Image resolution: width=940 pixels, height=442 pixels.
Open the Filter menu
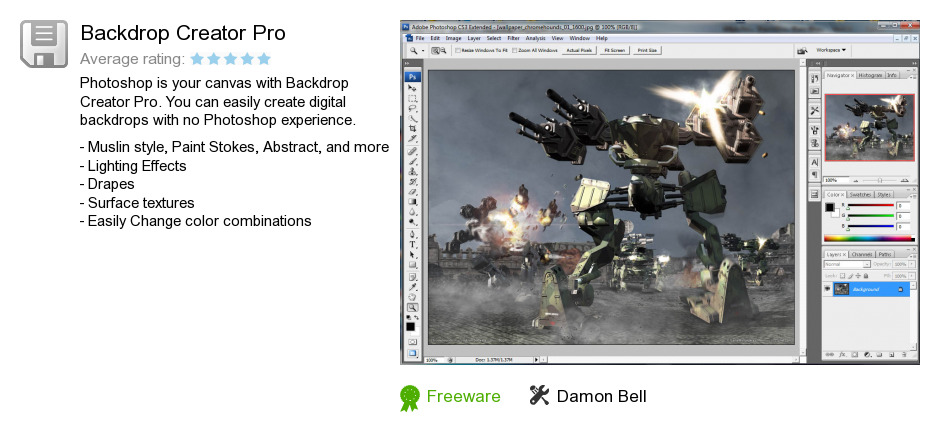tap(514, 38)
